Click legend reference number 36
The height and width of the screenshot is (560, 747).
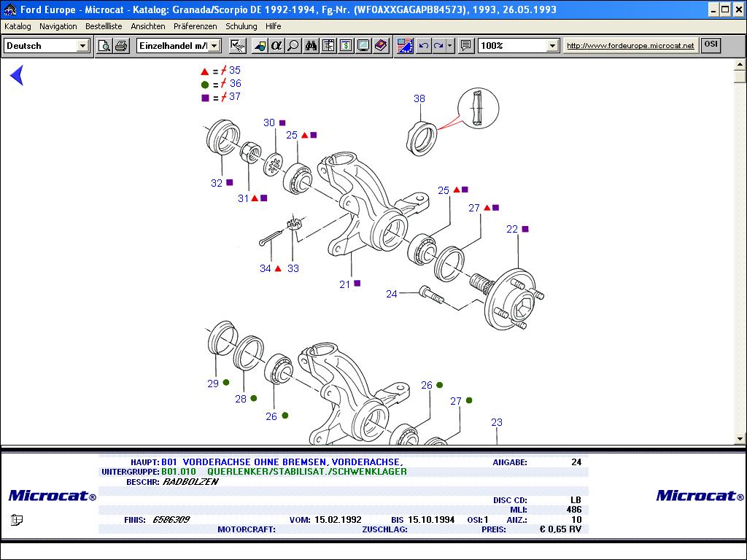point(236,83)
